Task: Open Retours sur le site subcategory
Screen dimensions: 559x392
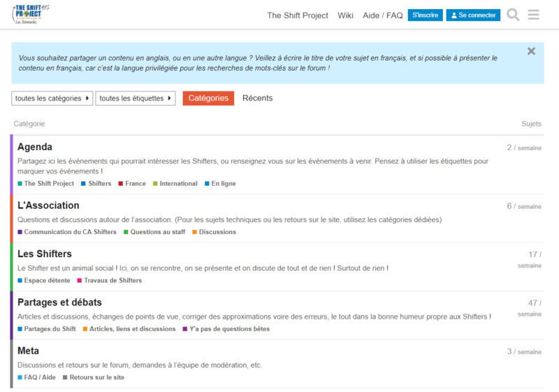Action: tap(96, 377)
